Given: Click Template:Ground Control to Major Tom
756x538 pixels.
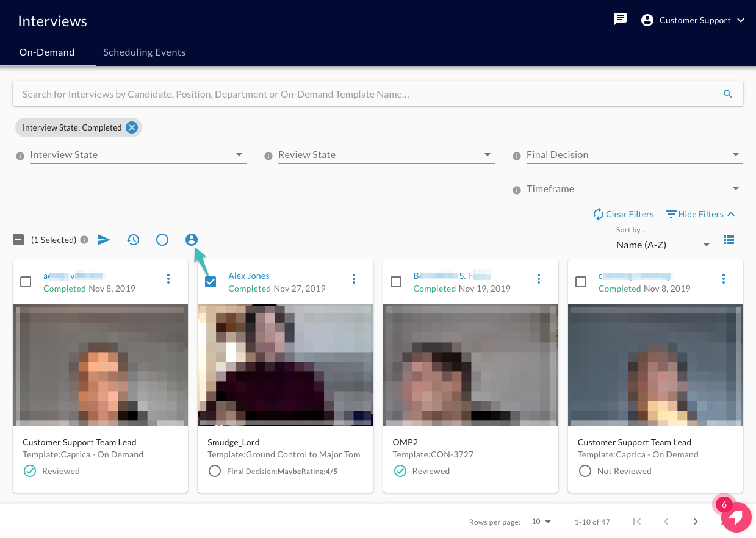Looking at the screenshot, I should [x=284, y=454].
